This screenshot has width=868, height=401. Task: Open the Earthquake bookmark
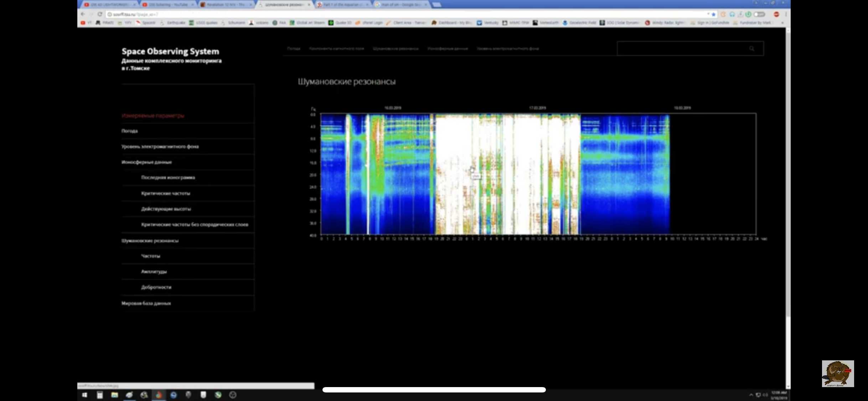point(172,23)
